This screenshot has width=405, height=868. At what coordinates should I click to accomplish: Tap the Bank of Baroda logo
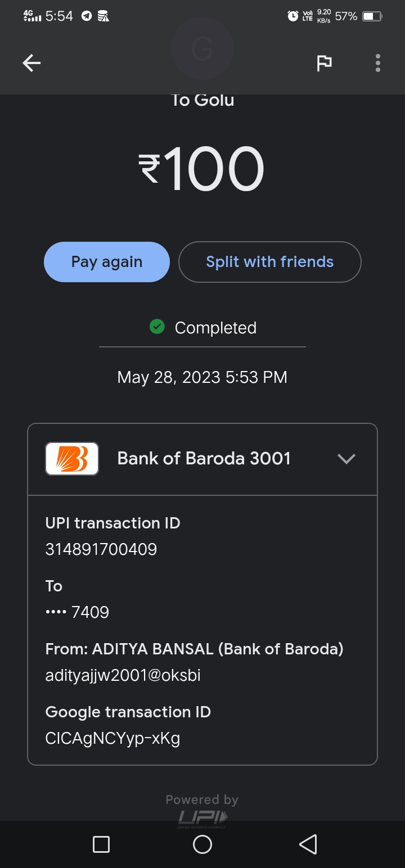tap(72, 459)
